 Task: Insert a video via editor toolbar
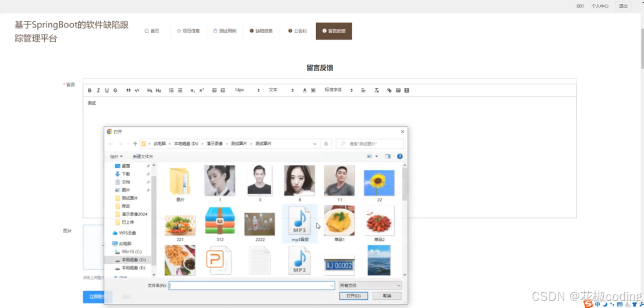(x=406, y=90)
